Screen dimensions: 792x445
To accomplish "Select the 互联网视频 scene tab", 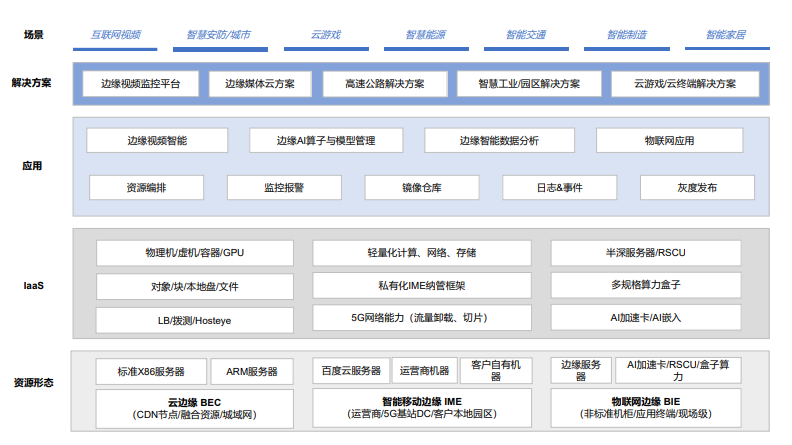I will click(115, 35).
